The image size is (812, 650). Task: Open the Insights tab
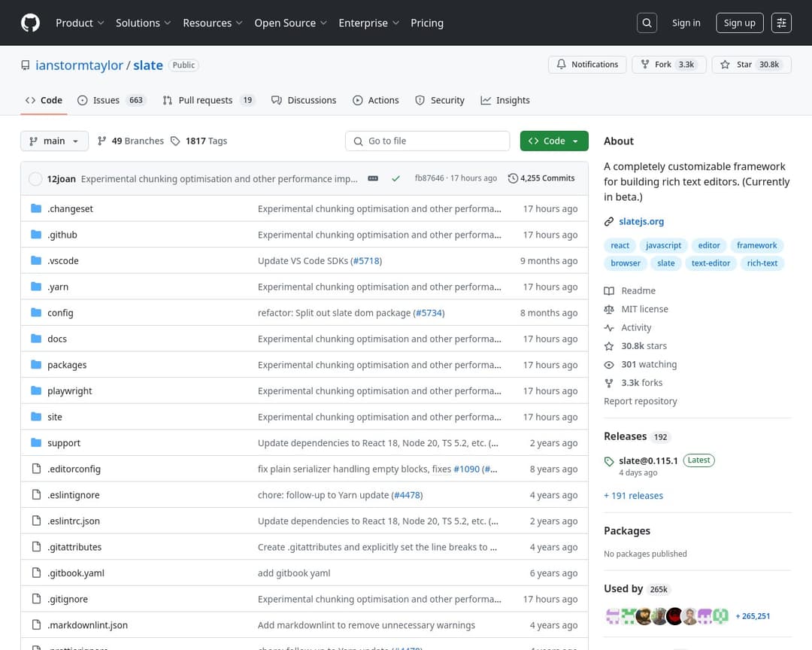click(505, 100)
